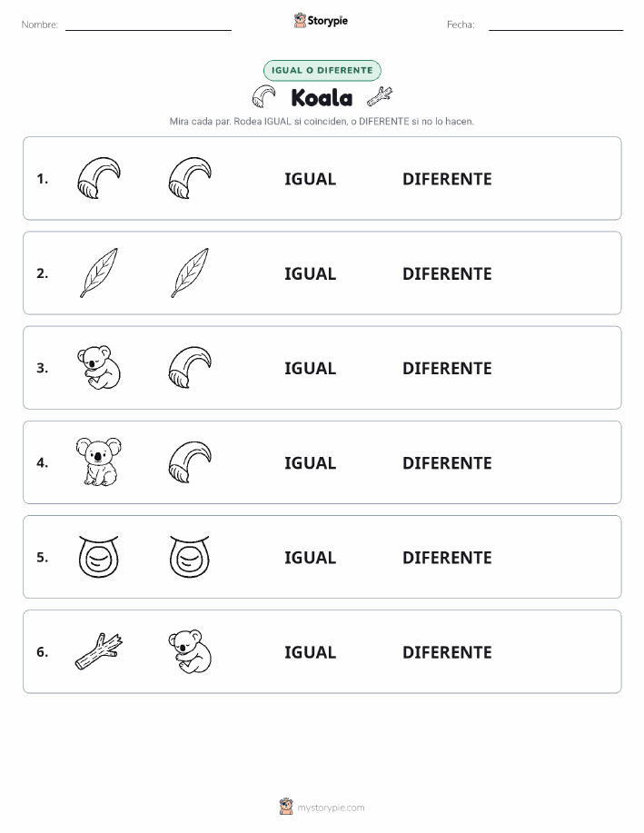644x833 pixels.
Task: Click the sitting koala icon in row 4
Action: coord(99,461)
